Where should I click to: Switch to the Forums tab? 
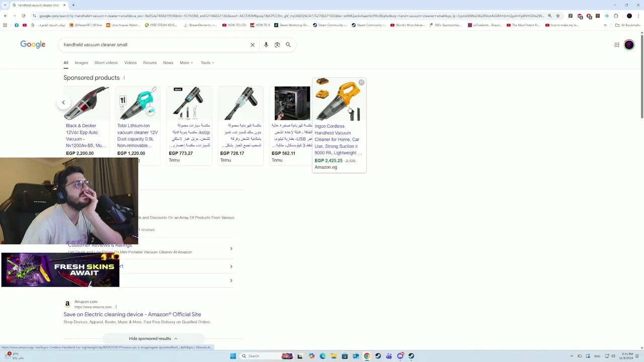[150, 63]
